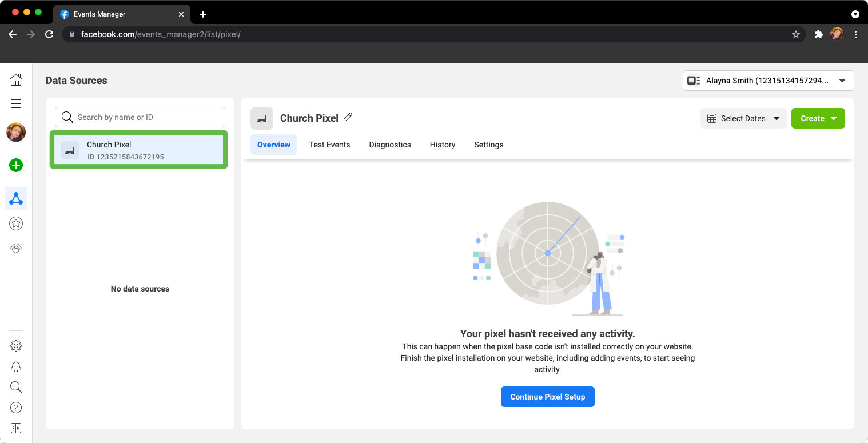Click browser back arrow

[x=13, y=34]
